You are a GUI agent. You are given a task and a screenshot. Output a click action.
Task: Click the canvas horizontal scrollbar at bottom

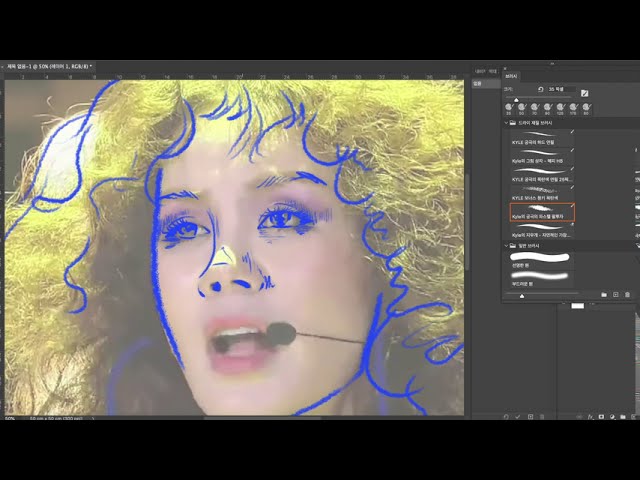click(261, 418)
